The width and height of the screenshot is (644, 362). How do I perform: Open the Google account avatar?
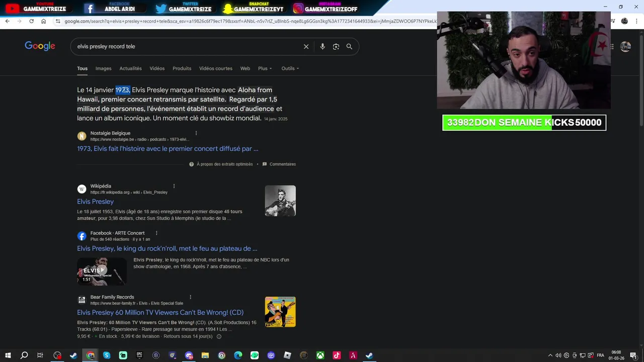pyautogui.click(x=625, y=46)
